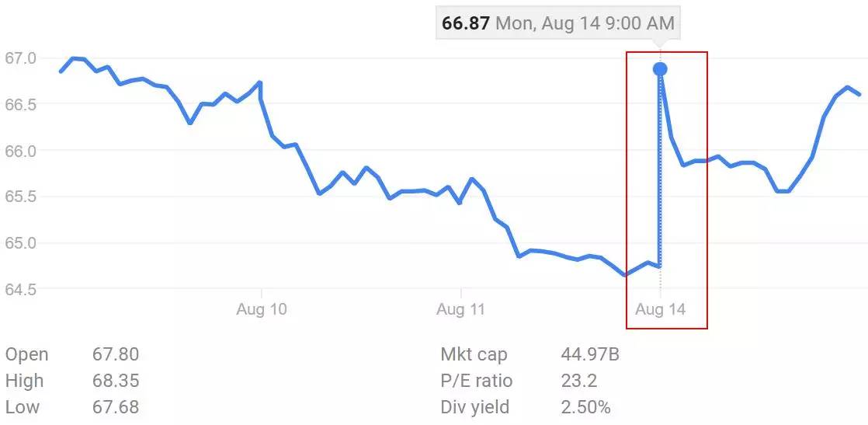Screen dimensions: 868x425
Task: Click the P/E ratio label
Action: pyautogui.click(x=476, y=381)
